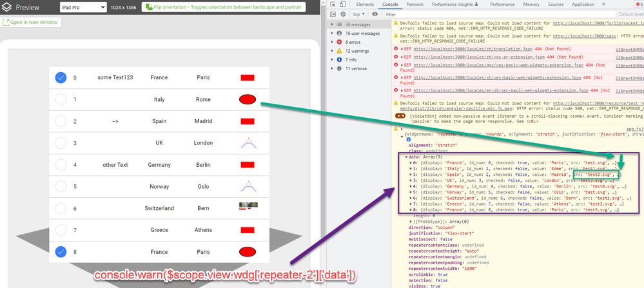Viewport: 644px width, 288px height.
Task: Open the iPad Pro device dropdown
Action: pos(83,7)
